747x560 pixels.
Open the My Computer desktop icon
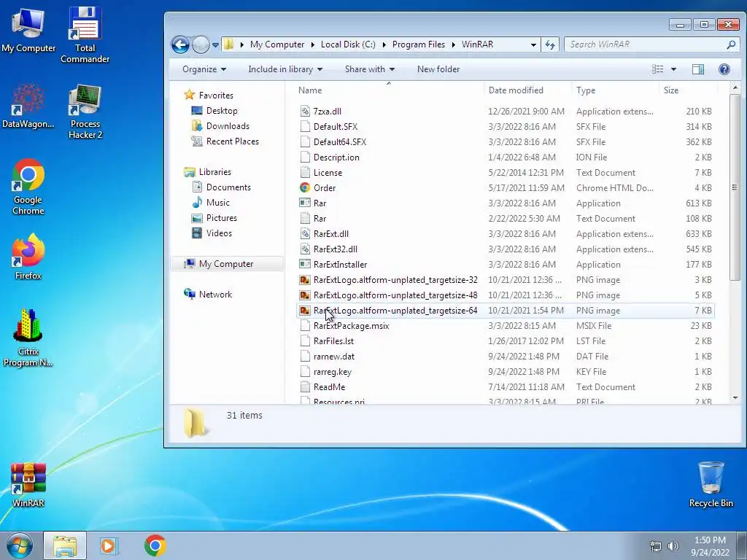[28, 29]
